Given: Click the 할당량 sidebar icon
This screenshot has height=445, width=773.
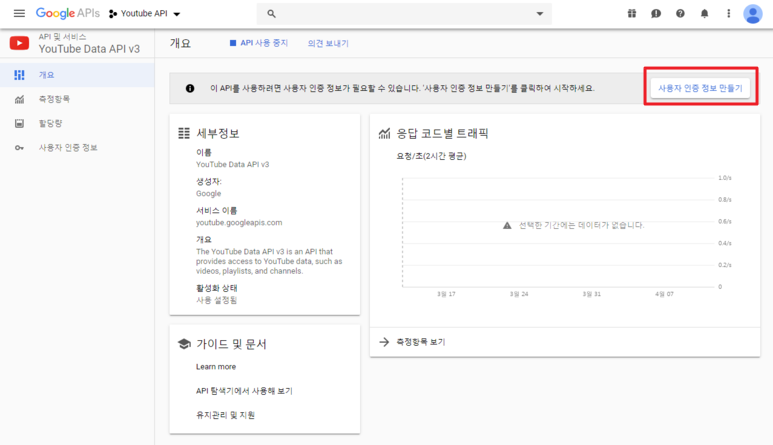Looking at the screenshot, I should 19,123.
